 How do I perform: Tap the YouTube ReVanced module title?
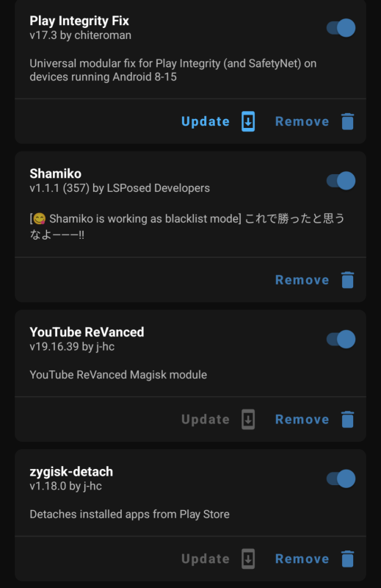coord(87,332)
